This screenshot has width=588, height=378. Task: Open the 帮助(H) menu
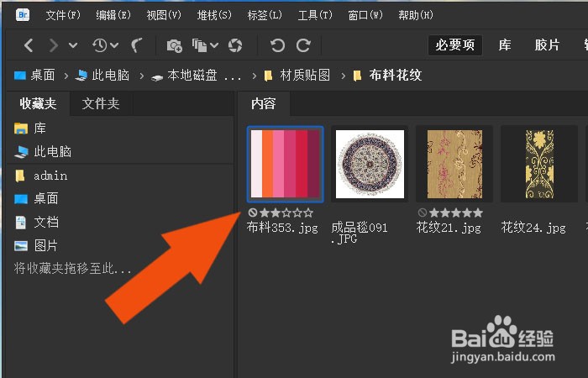(x=416, y=15)
